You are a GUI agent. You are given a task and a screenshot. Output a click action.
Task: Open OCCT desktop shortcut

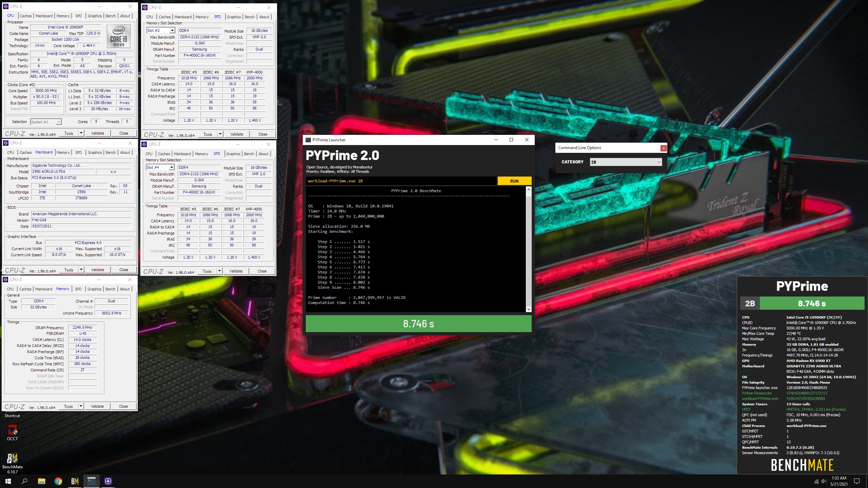[x=13, y=433]
